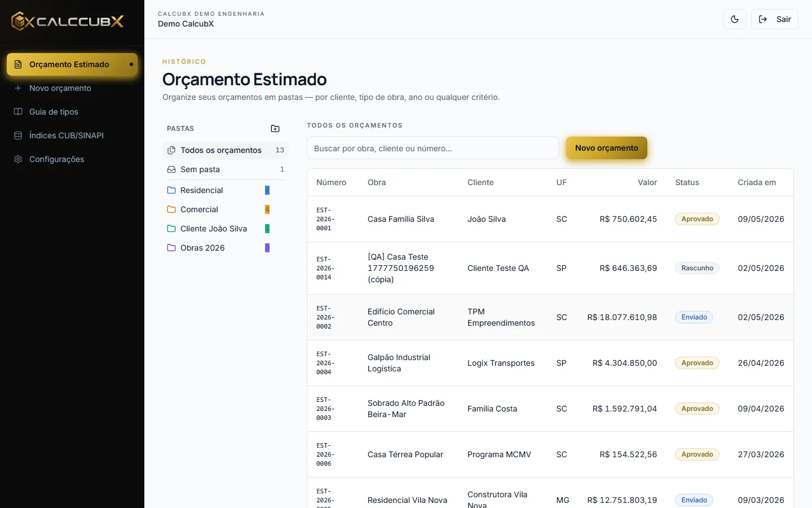Click the inbox icon of Sem pasta
The width and height of the screenshot is (812, 508).
[x=171, y=169]
